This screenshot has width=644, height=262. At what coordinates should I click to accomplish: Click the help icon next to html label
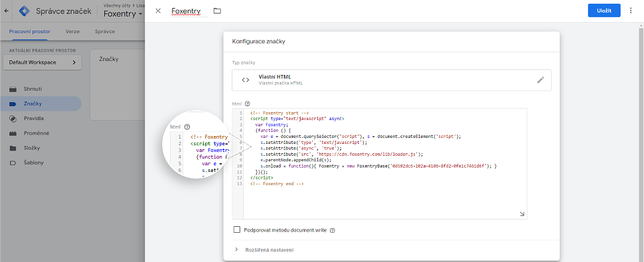247,103
